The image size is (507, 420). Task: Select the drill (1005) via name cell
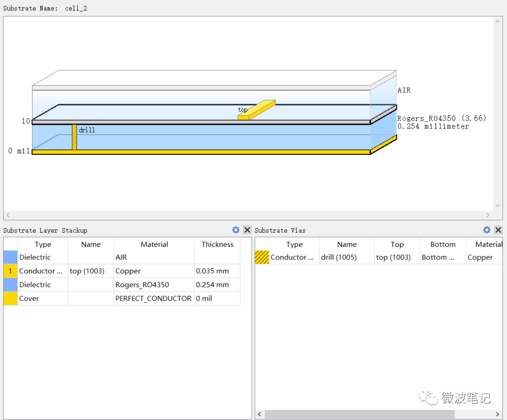tap(339, 257)
